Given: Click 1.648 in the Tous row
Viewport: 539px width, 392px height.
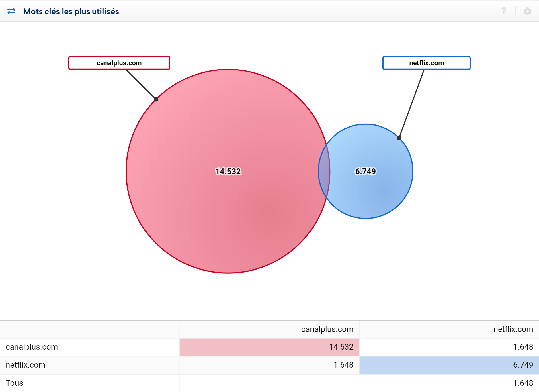Looking at the screenshot, I should click(x=523, y=383).
